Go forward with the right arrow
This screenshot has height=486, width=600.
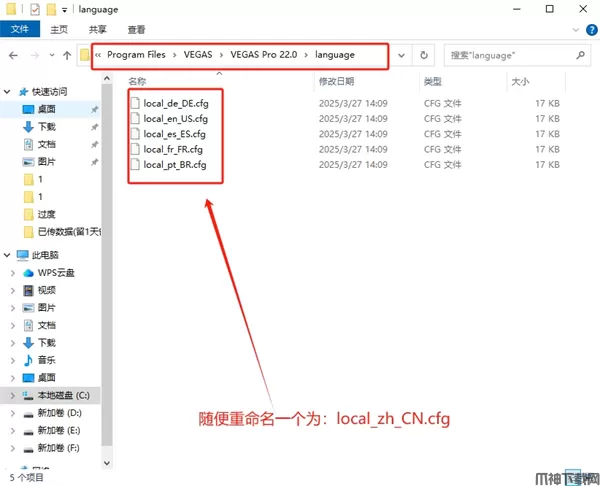point(35,55)
